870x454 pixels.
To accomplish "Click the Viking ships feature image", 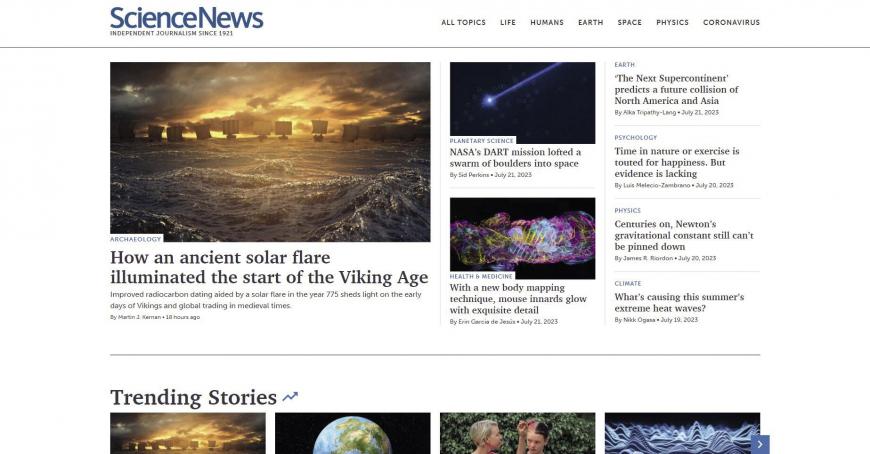I will 270,152.
